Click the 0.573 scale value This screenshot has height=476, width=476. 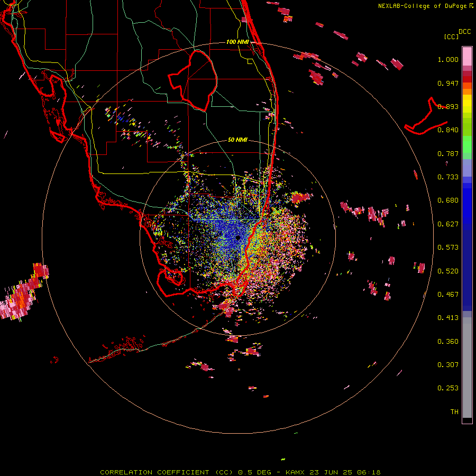(448, 248)
